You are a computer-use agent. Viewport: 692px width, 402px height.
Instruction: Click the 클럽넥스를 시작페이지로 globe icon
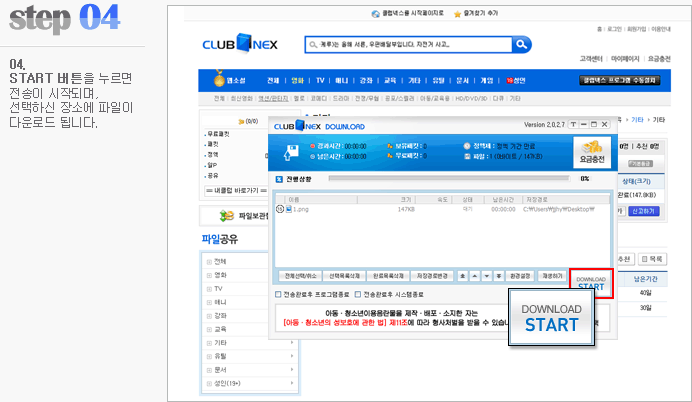pos(376,14)
